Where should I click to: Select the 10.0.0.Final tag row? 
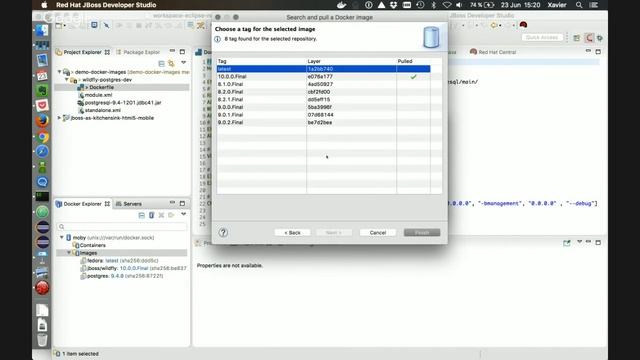tap(323, 77)
